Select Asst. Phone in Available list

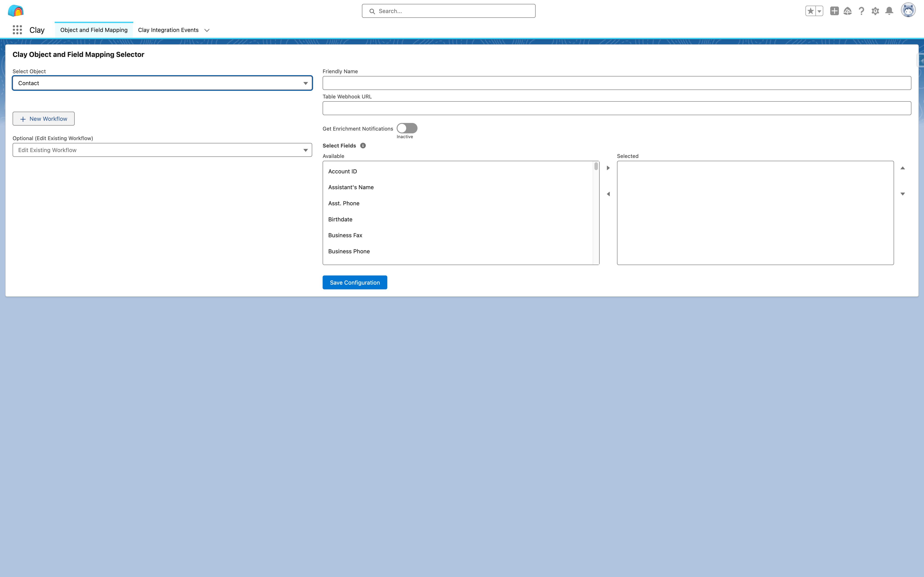pyautogui.click(x=458, y=203)
